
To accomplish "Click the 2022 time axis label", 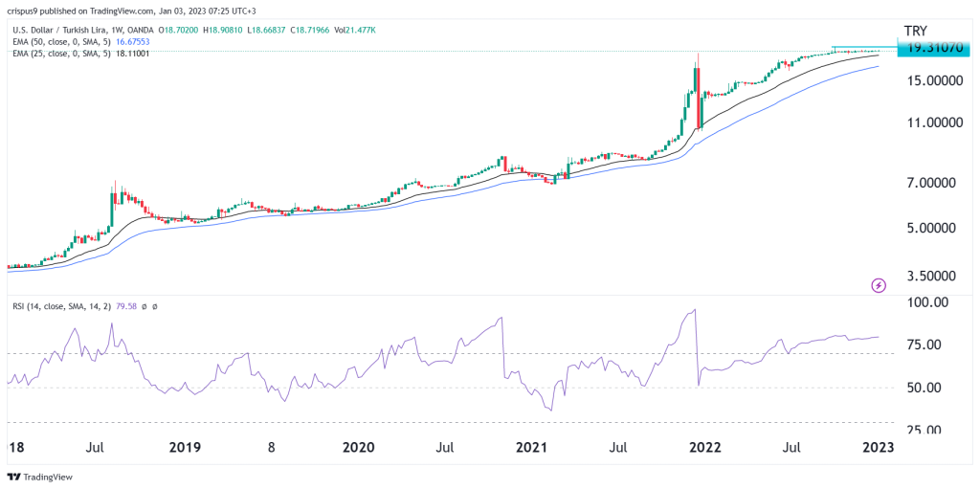I will point(705,448).
